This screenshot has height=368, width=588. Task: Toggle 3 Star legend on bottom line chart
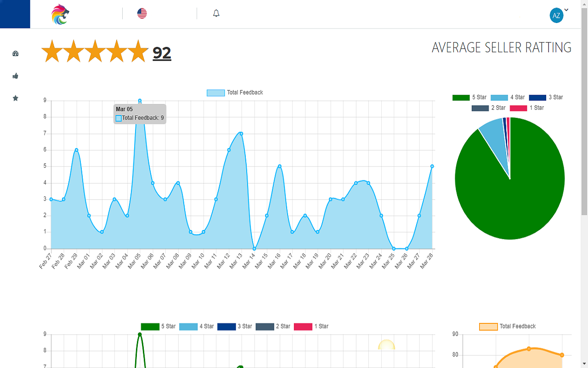point(235,326)
